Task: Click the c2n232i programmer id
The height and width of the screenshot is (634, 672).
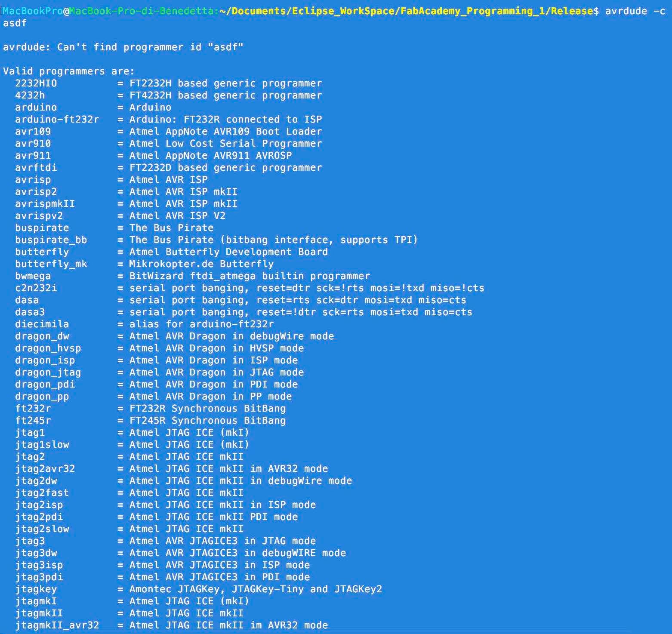Action: (36, 288)
